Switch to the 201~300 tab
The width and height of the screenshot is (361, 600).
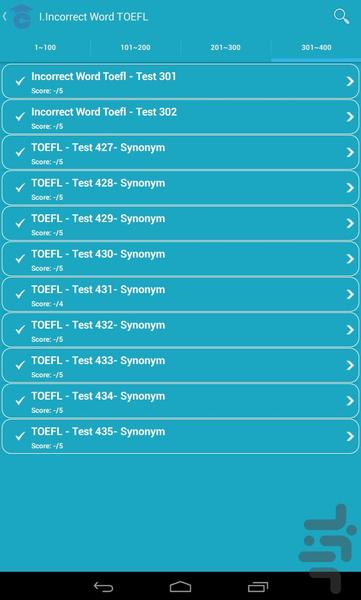[225, 48]
